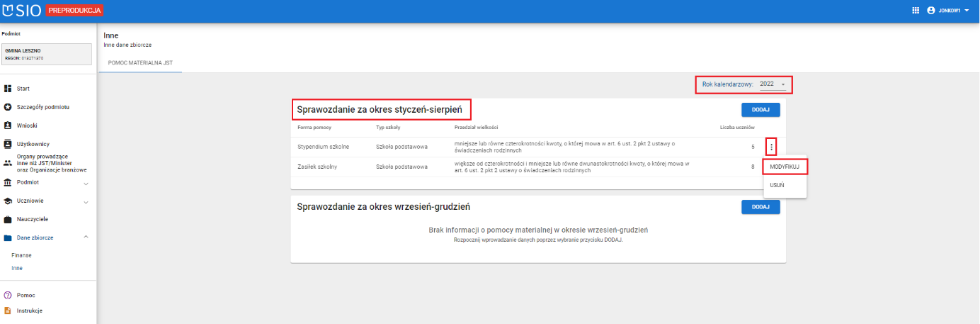Switch to the POMOC MATERIALNA JST tab

pyautogui.click(x=142, y=63)
